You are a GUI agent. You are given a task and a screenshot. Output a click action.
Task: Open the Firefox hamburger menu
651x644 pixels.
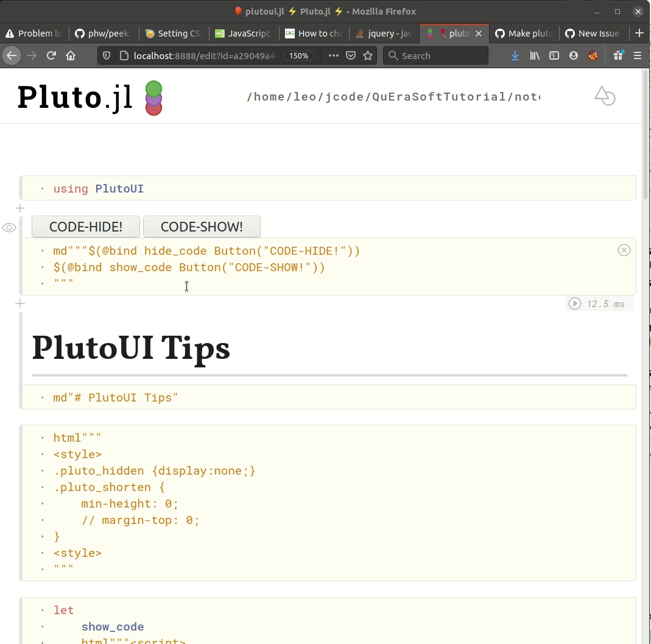pos(638,55)
